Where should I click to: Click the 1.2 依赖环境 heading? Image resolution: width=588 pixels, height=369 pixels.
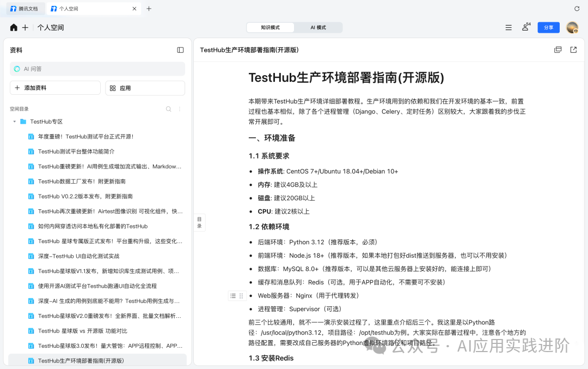coord(269,227)
